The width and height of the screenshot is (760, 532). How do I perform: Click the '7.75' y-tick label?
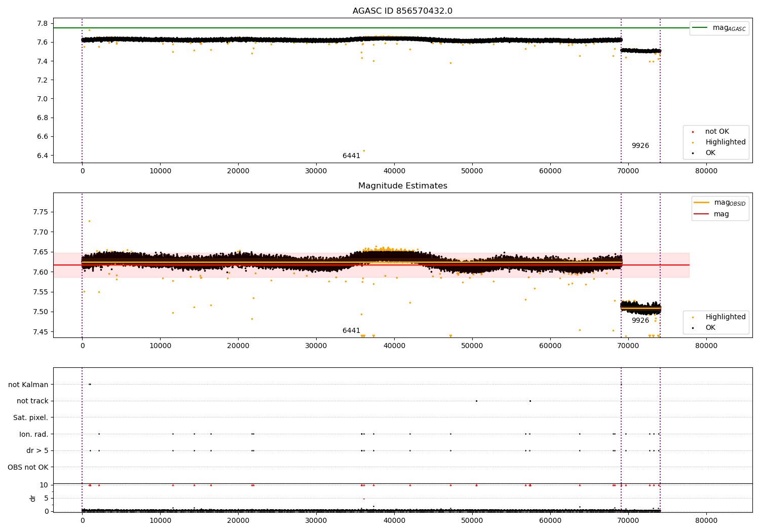(x=41, y=212)
